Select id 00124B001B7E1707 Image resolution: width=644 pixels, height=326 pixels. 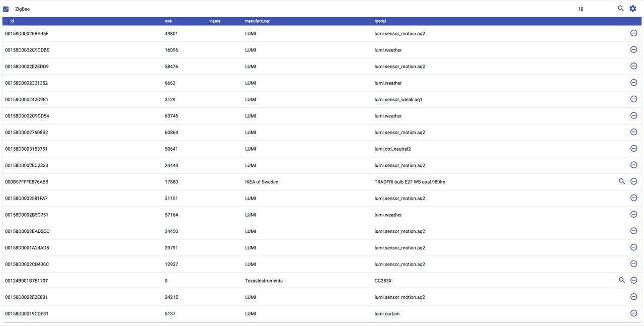(x=26, y=281)
